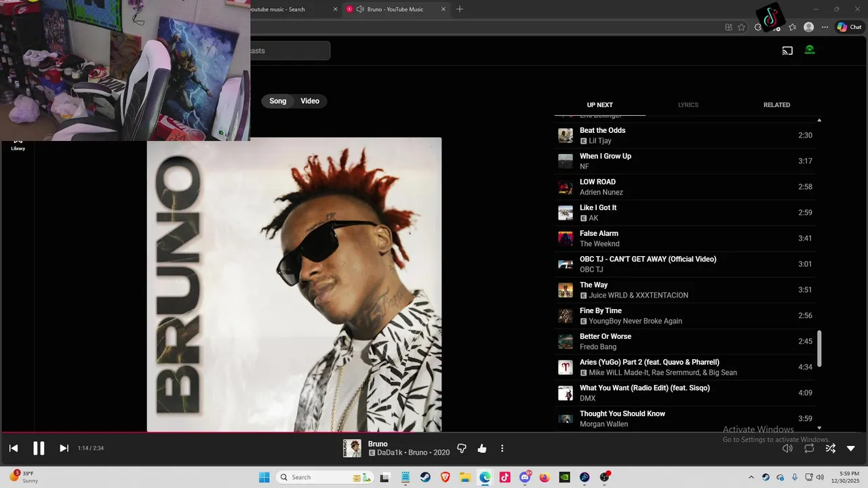Screen dimensions: 868x488
Task: Open OBS Studio from taskbar
Action: pyautogui.click(x=604, y=477)
